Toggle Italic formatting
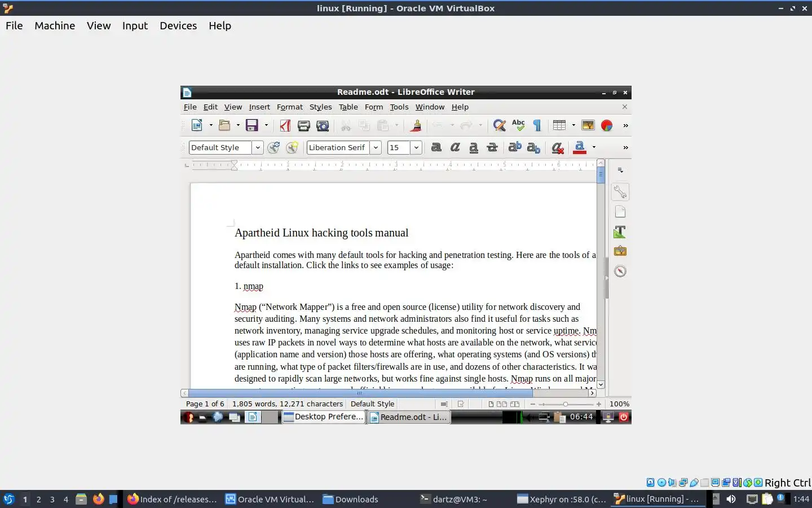 455,147
